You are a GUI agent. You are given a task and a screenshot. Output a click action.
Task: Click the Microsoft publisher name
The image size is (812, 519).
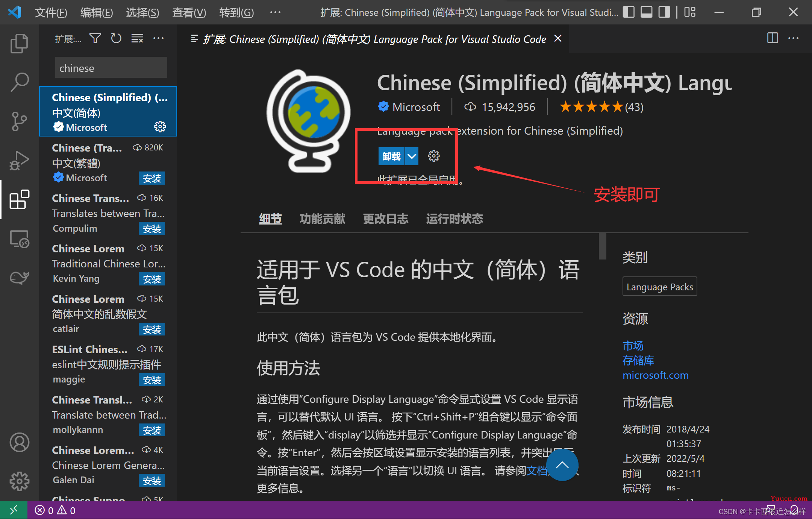click(x=416, y=107)
